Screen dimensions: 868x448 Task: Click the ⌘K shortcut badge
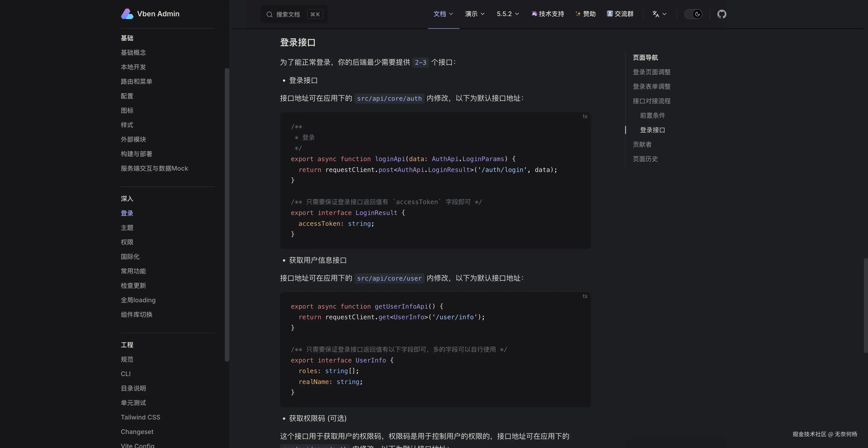315,14
